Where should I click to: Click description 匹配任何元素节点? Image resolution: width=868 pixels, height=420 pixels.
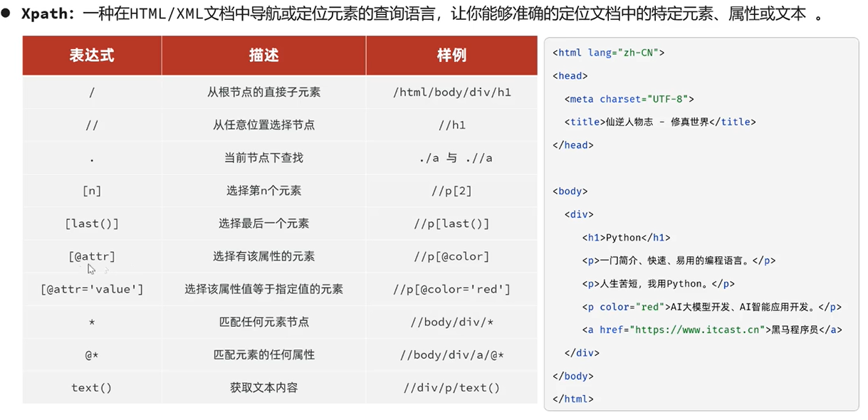pos(263,322)
